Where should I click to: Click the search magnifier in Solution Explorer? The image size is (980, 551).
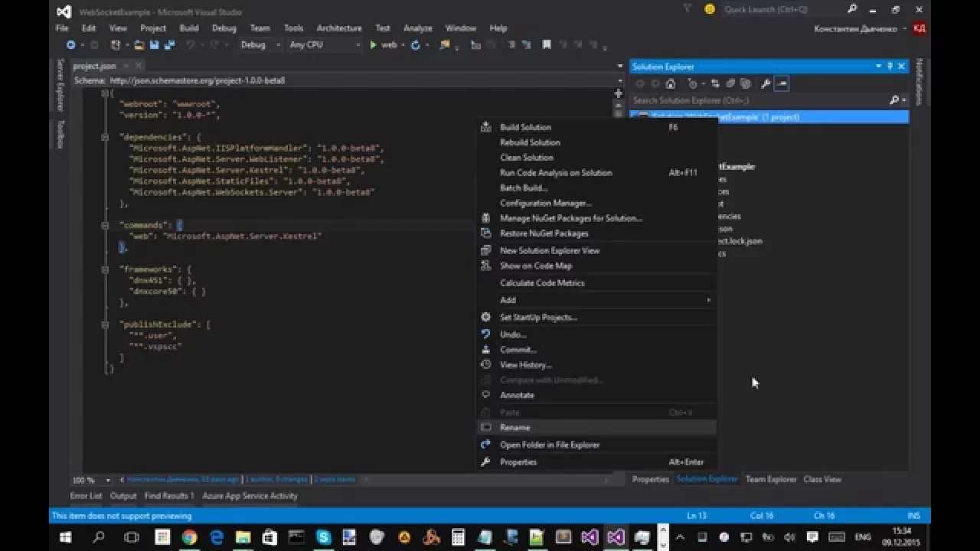894,100
